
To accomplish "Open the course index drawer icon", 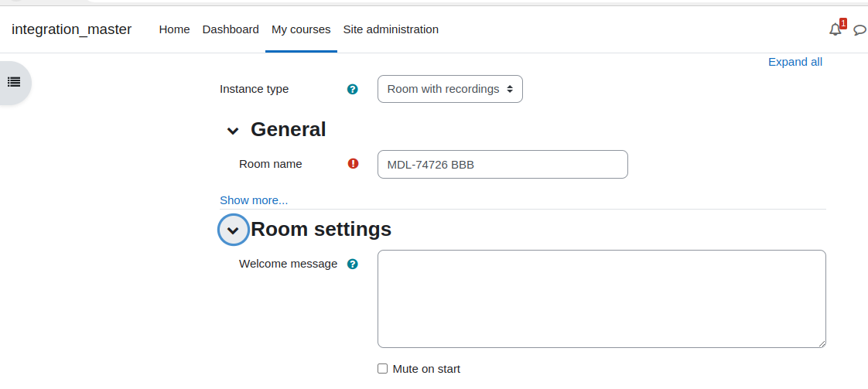I will (14, 82).
